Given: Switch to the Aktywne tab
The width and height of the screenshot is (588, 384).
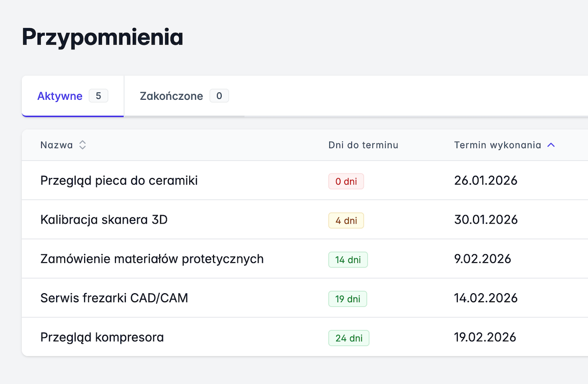Looking at the screenshot, I should point(60,96).
